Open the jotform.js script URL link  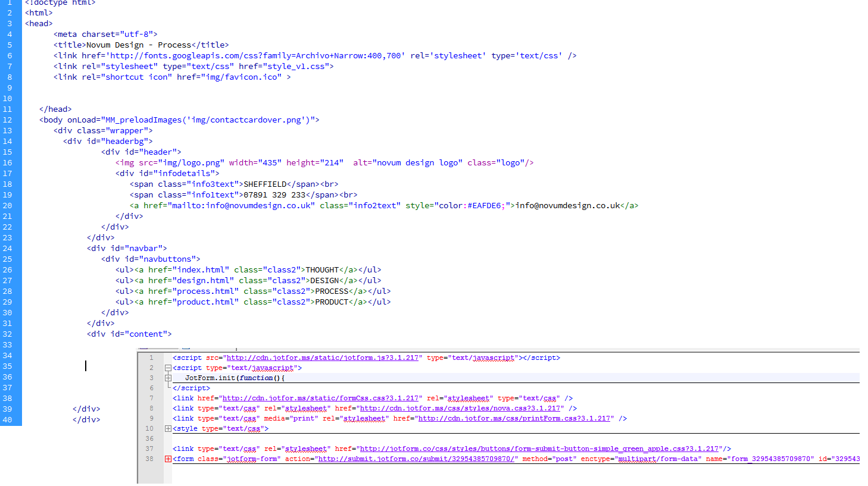click(x=322, y=358)
